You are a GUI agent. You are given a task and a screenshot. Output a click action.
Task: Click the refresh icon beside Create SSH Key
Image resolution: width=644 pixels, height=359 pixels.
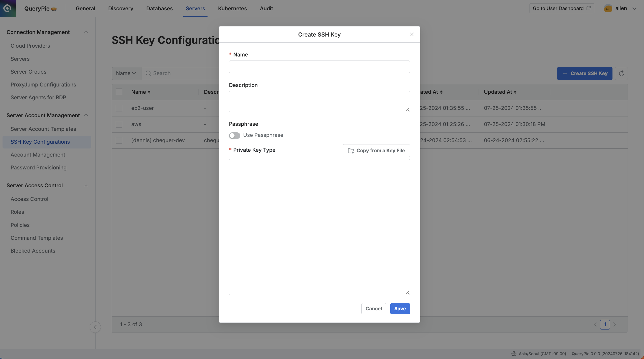[621, 73]
